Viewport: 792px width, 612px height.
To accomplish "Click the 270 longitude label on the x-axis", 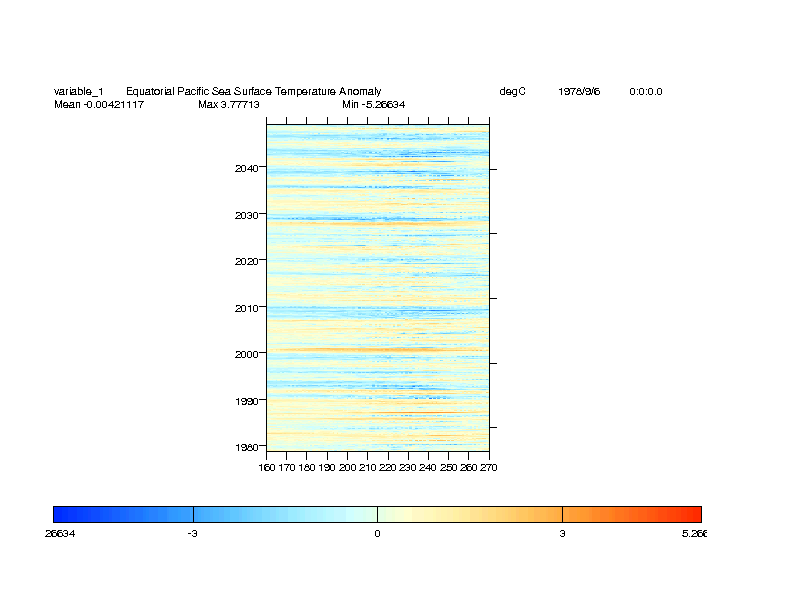I will pos(488,467).
